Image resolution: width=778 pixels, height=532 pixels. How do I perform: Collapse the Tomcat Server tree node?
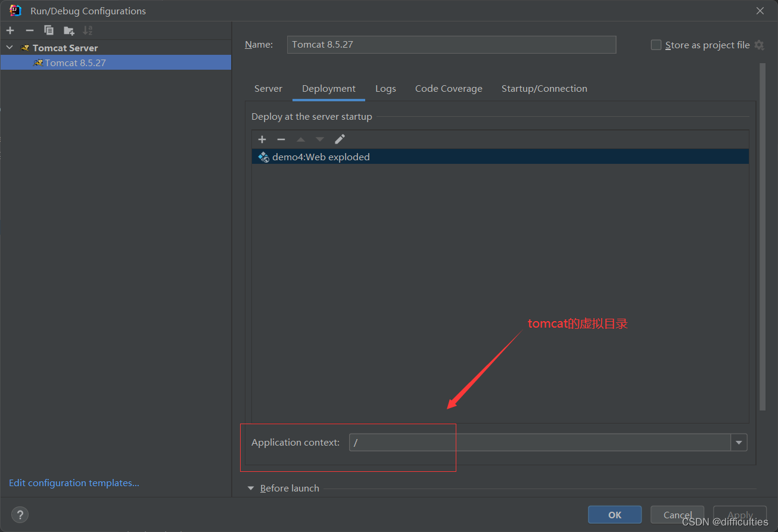pos(10,48)
